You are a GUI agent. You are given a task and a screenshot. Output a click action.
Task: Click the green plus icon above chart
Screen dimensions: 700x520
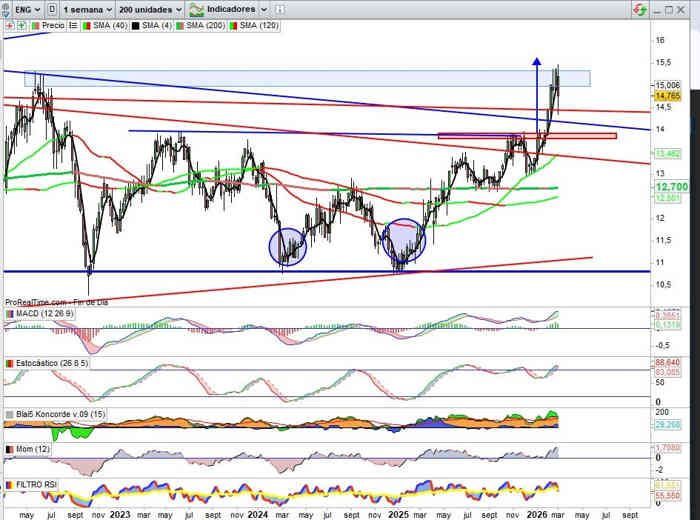(x=20, y=24)
